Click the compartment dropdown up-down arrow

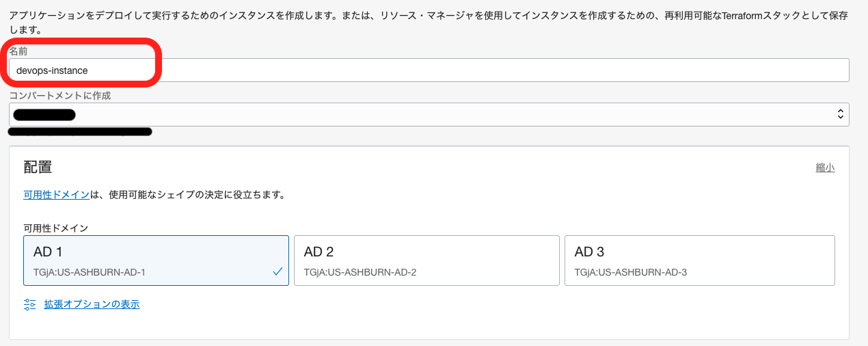[x=840, y=115]
